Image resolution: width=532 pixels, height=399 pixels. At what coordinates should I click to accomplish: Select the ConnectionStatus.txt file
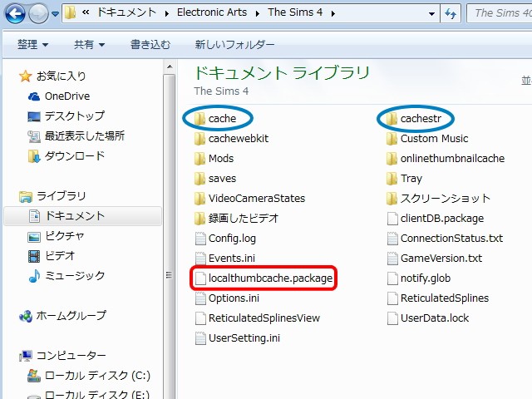[446, 239]
